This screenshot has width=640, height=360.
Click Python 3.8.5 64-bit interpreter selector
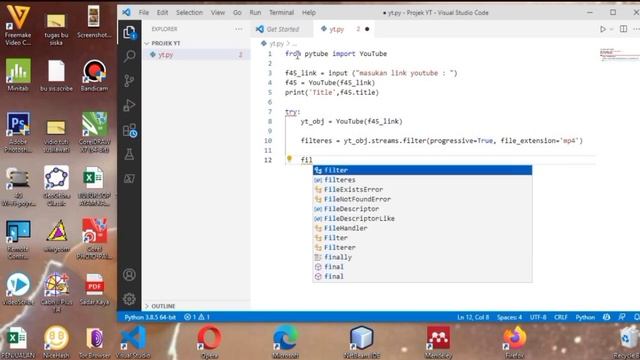[150, 317]
